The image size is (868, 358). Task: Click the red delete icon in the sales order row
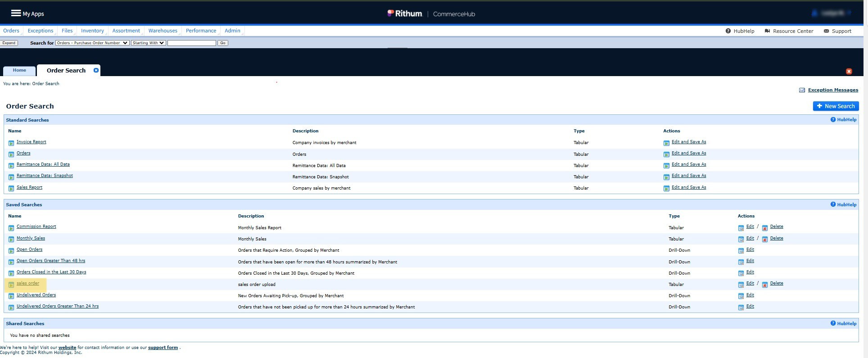coord(765,285)
